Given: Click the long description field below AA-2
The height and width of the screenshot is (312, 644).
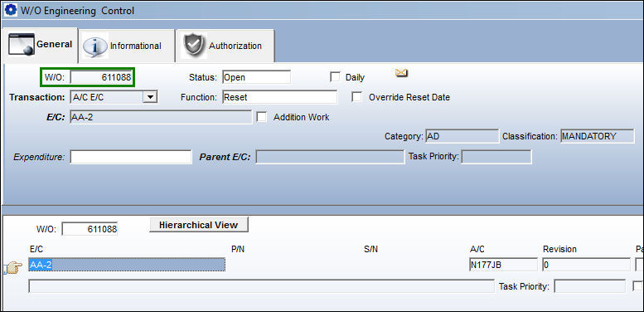Looking at the screenshot, I should [261, 286].
